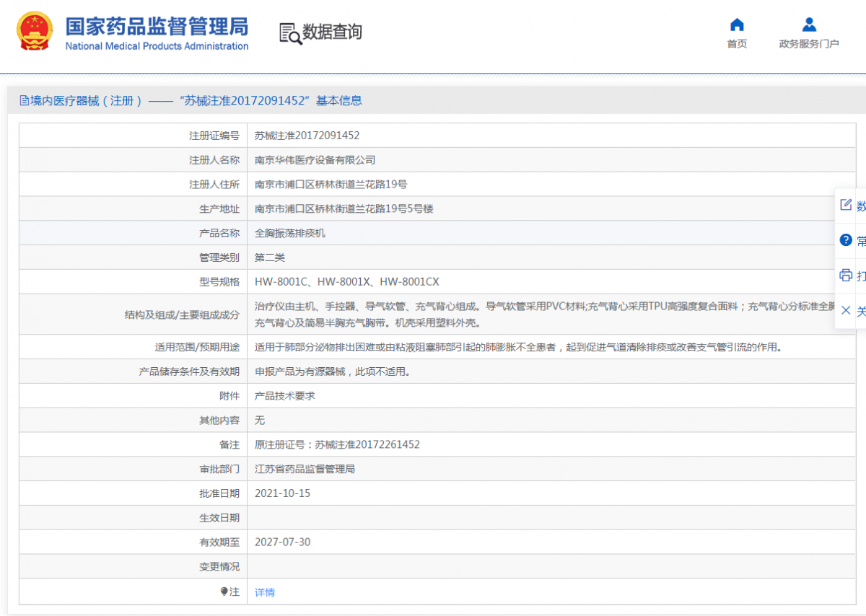Open the 数据查询 search icon
This screenshot has height=616, width=866.
point(290,33)
